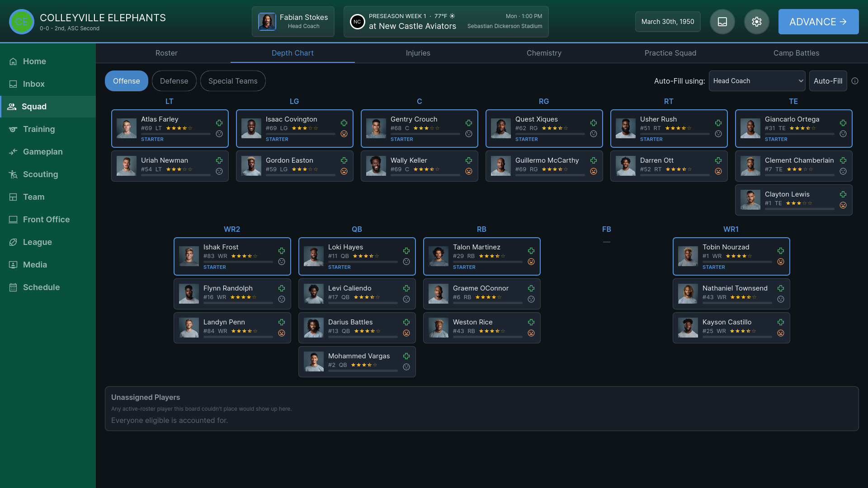Open Fabian Stokes Head Coach card
The width and height of the screenshot is (868, 488).
(293, 22)
